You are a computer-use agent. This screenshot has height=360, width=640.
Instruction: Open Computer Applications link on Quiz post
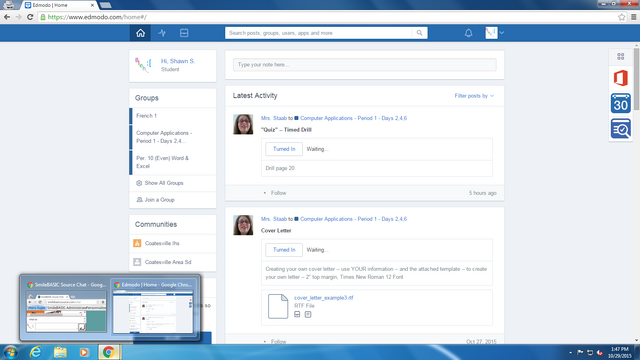[353, 118]
